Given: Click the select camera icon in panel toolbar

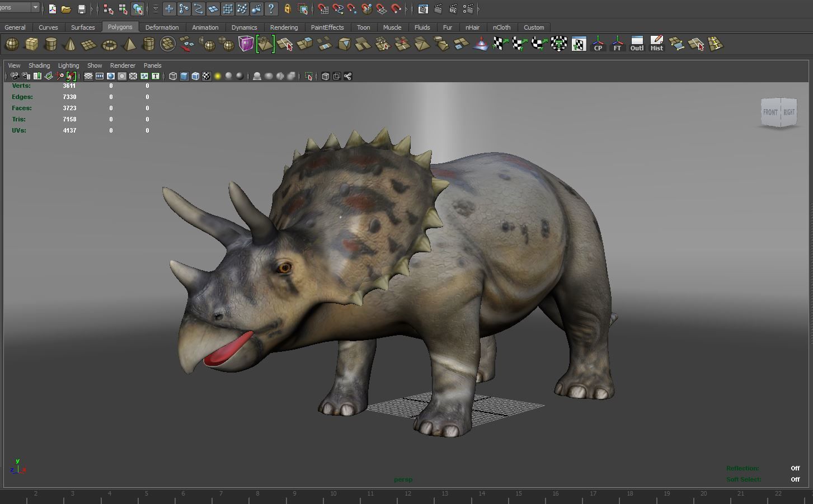Looking at the screenshot, I should point(15,76).
